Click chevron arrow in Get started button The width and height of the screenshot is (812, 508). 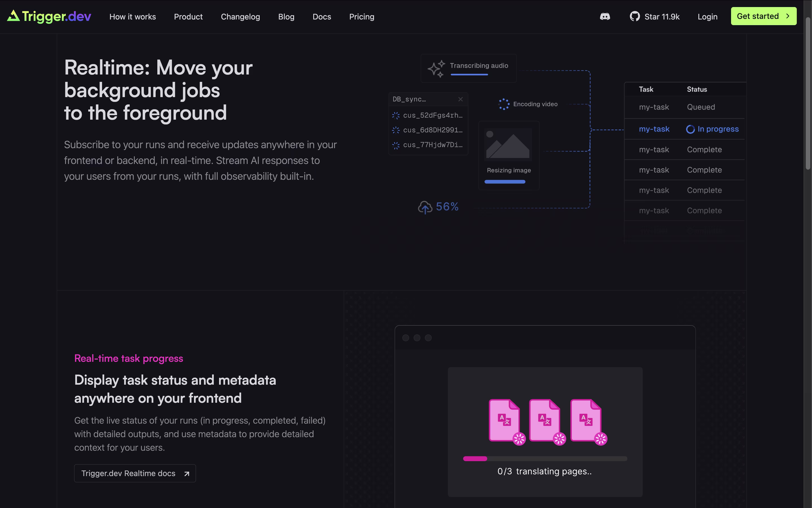tap(787, 16)
